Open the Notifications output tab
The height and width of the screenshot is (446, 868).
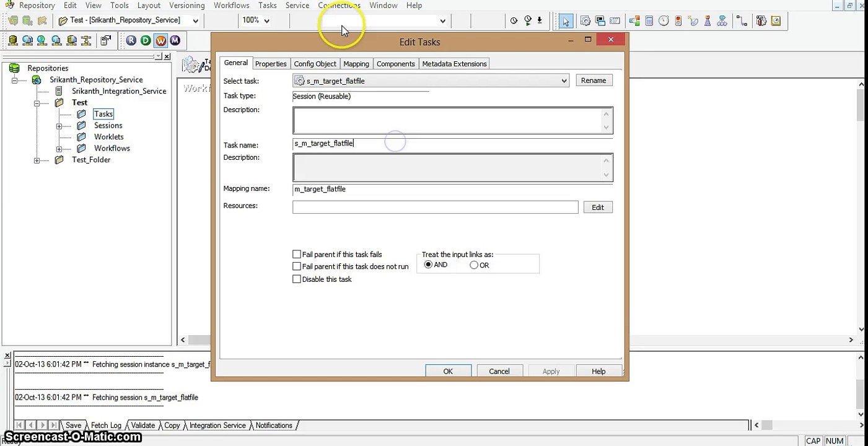274,426
